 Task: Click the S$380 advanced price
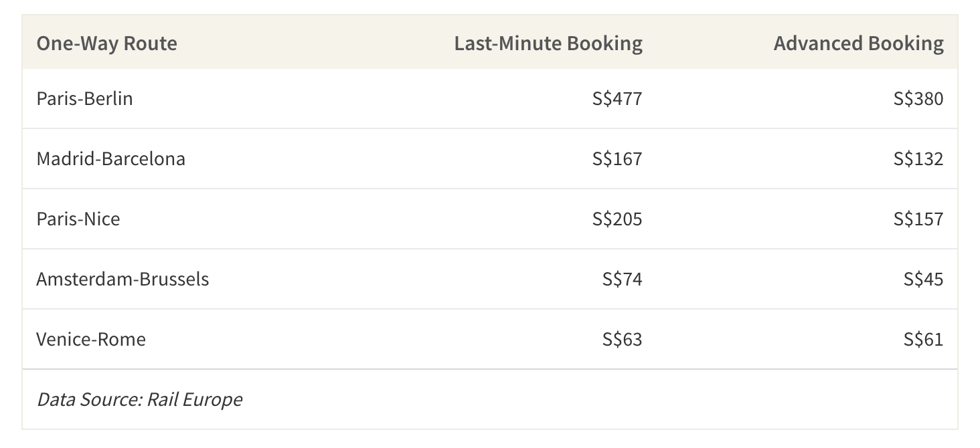tap(918, 98)
